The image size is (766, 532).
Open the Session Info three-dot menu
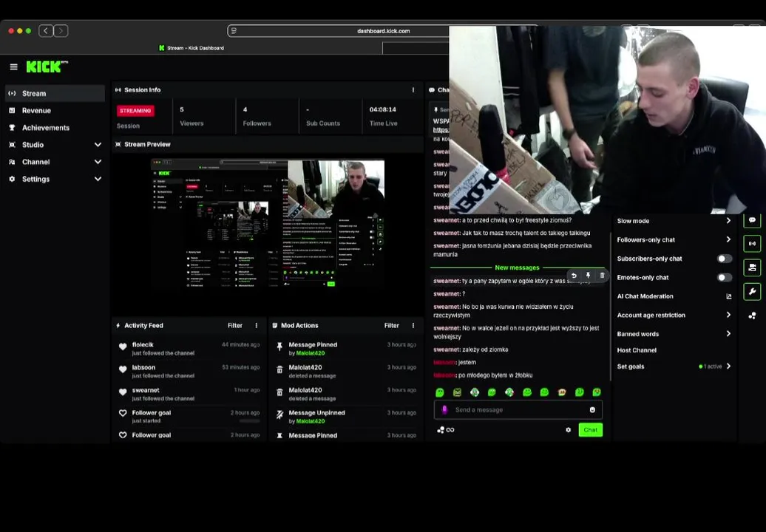pos(413,90)
